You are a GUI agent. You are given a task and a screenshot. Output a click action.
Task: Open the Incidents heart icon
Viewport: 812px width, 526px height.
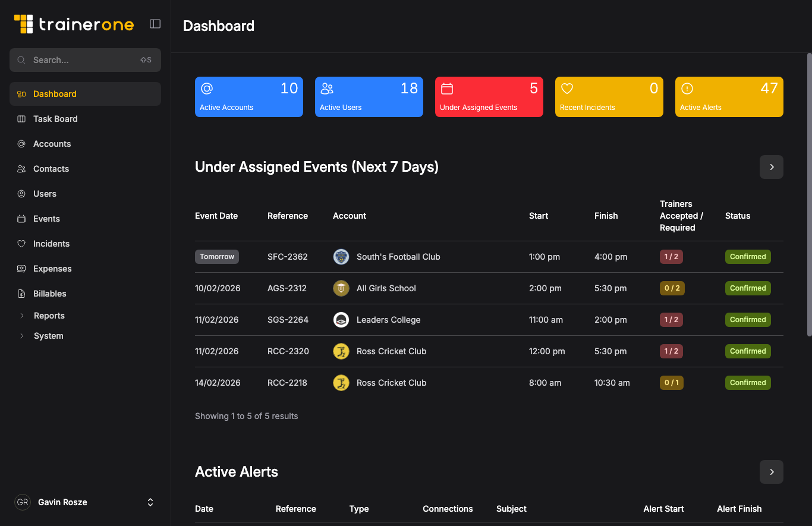click(x=21, y=244)
